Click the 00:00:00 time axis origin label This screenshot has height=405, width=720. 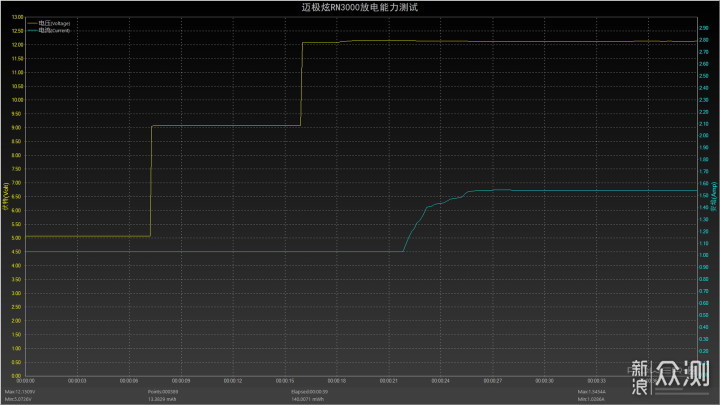click(26, 381)
